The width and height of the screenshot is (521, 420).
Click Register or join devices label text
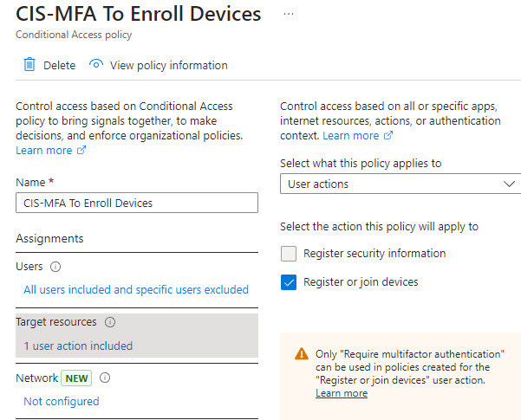tap(361, 282)
